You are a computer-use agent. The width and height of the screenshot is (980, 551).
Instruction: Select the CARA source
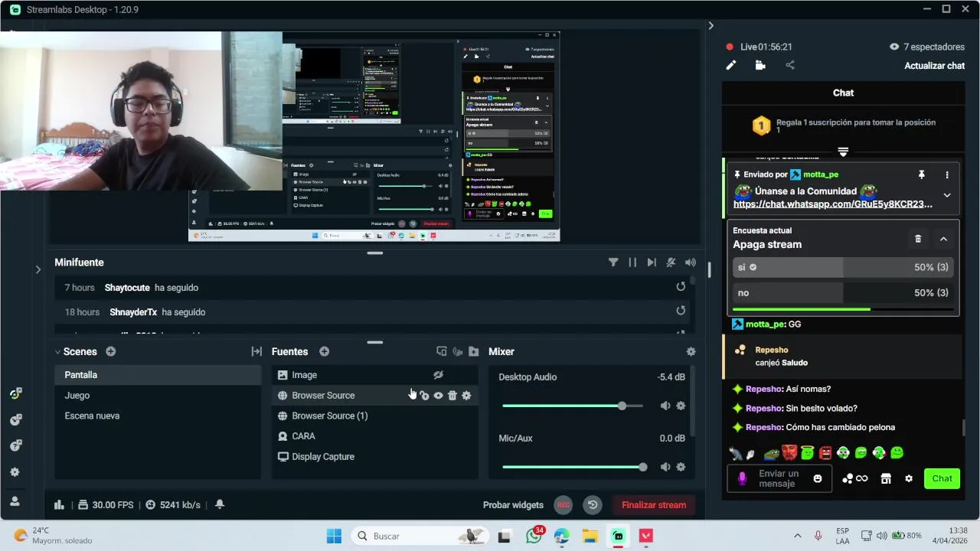point(375,436)
